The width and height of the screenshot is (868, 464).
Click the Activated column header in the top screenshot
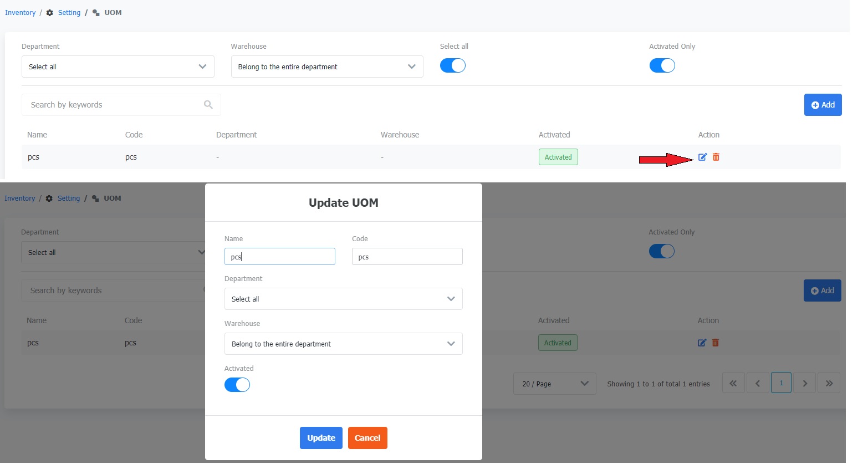click(554, 135)
